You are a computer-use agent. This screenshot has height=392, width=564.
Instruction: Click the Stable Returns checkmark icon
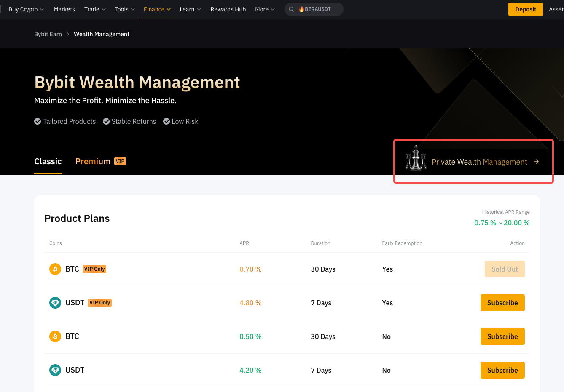tap(106, 121)
